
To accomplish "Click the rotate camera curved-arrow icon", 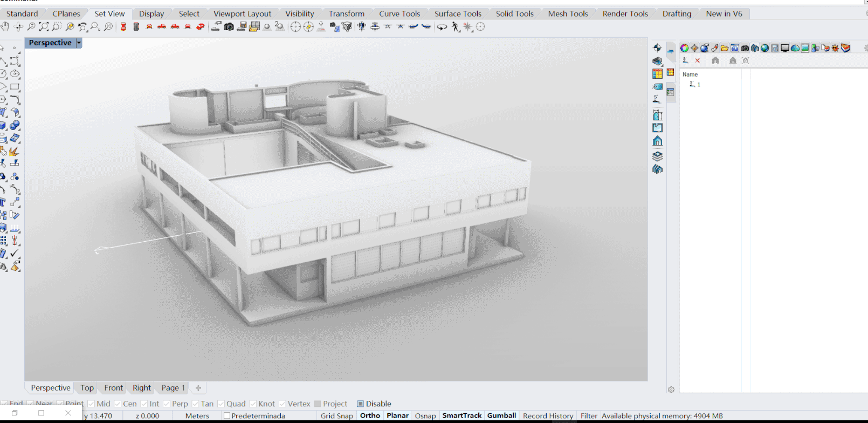I will pyautogui.click(x=442, y=26).
